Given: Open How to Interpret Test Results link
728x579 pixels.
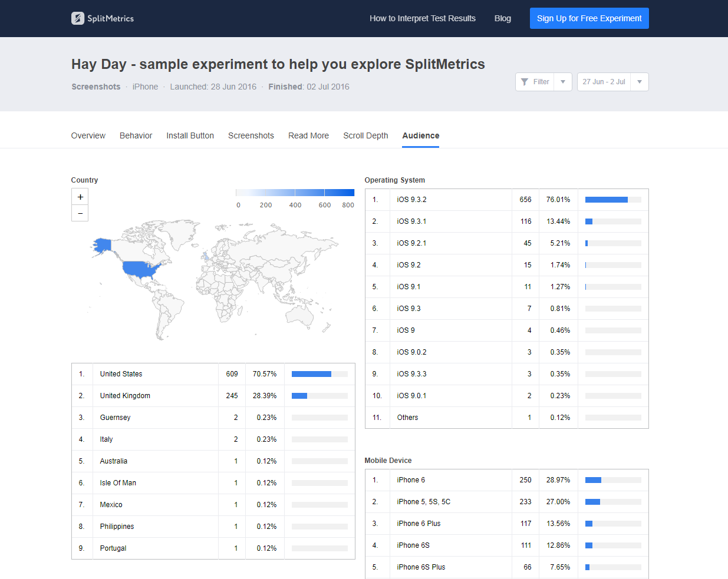Looking at the screenshot, I should (422, 18).
